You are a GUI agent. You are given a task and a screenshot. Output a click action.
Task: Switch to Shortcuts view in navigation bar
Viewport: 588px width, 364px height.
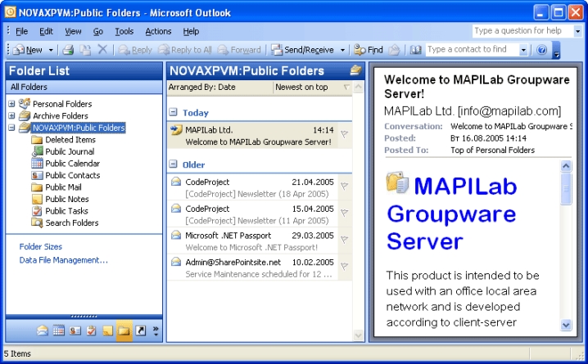(x=140, y=331)
